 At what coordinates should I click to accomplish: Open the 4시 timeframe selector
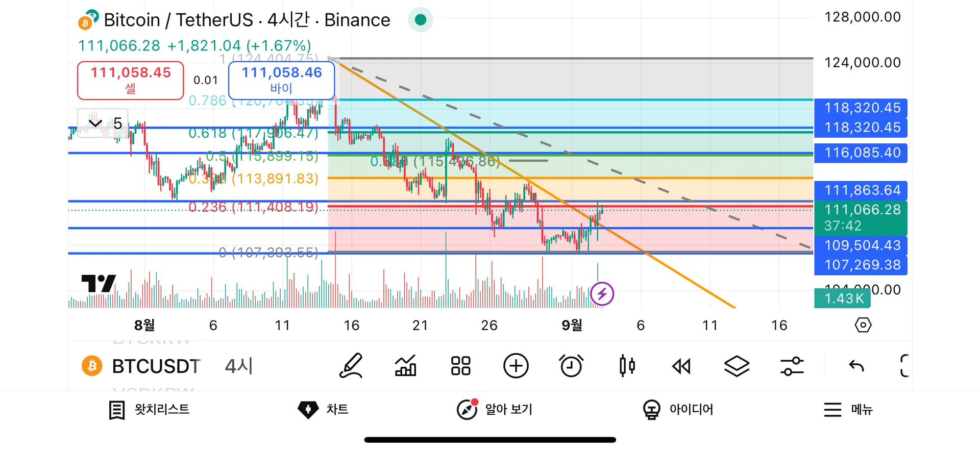pyautogui.click(x=239, y=366)
